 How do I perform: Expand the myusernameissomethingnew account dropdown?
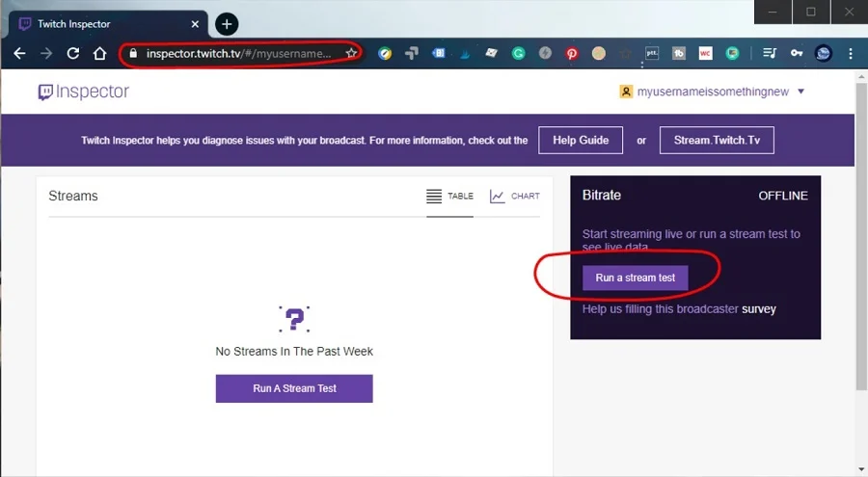click(x=800, y=92)
